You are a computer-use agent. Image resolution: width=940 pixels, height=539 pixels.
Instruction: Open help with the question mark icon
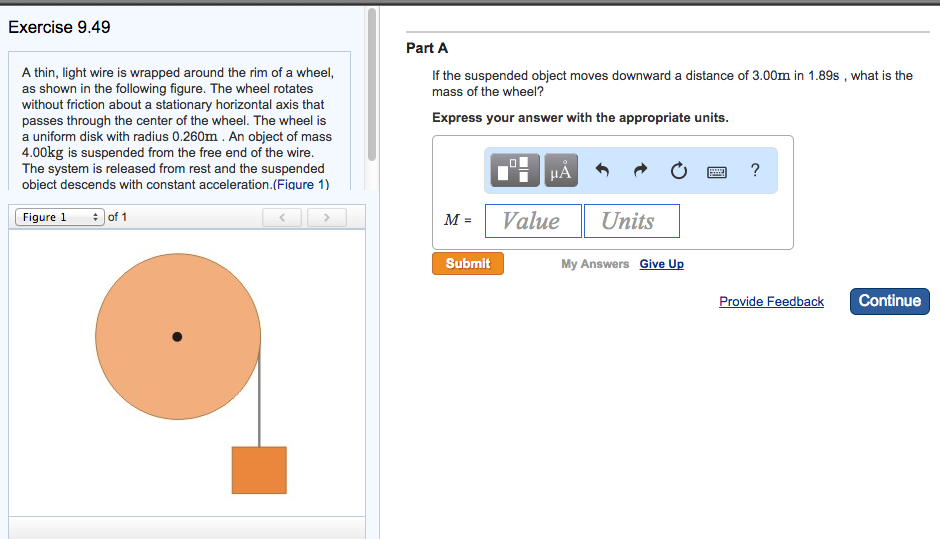[755, 171]
